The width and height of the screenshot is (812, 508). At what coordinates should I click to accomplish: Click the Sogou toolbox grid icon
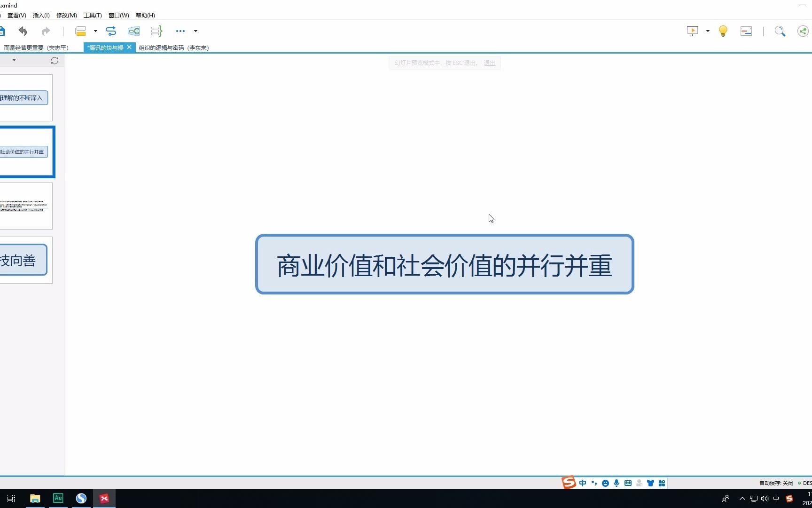[662, 483]
